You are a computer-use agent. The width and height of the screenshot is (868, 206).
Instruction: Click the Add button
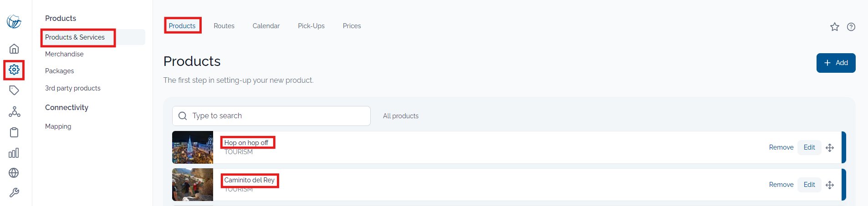(x=836, y=63)
